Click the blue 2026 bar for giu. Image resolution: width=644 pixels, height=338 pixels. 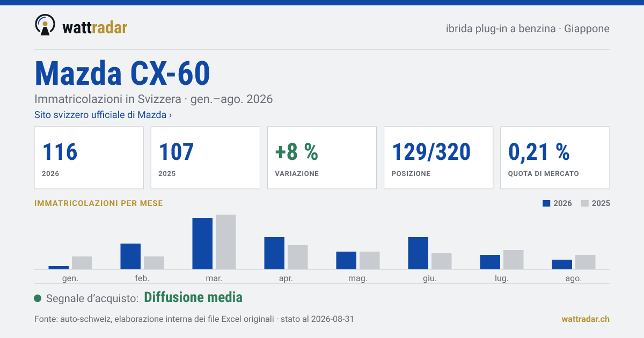click(x=418, y=253)
